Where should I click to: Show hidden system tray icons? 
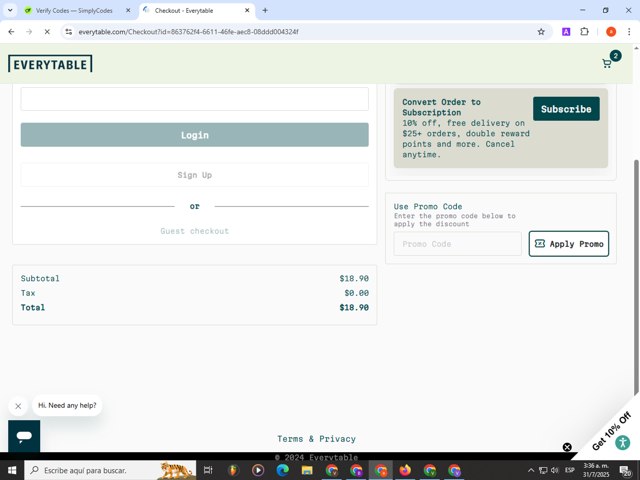click(531, 470)
